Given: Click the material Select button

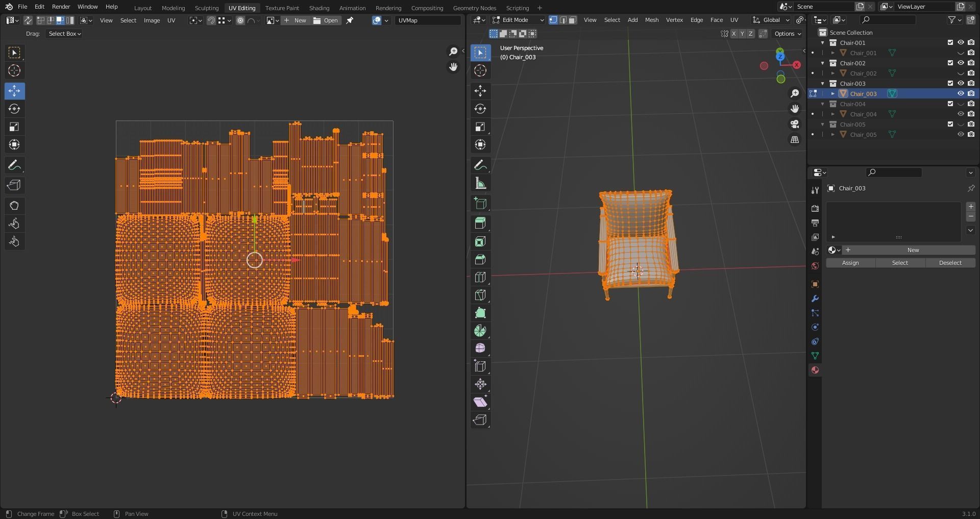Looking at the screenshot, I should (x=900, y=263).
